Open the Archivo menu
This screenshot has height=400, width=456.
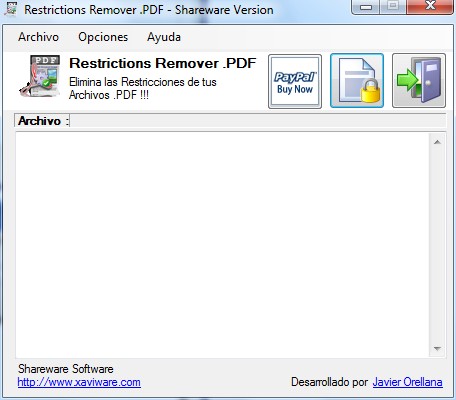tap(38, 37)
